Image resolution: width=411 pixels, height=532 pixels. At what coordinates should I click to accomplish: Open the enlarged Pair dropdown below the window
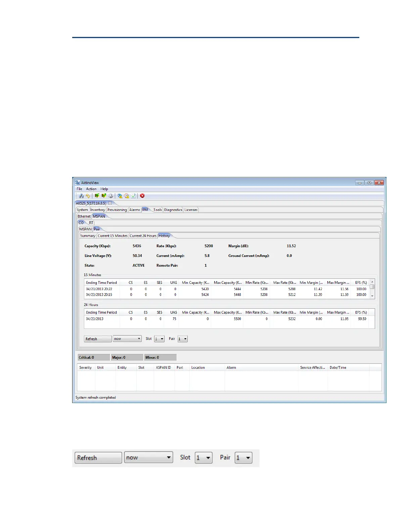click(x=243, y=458)
